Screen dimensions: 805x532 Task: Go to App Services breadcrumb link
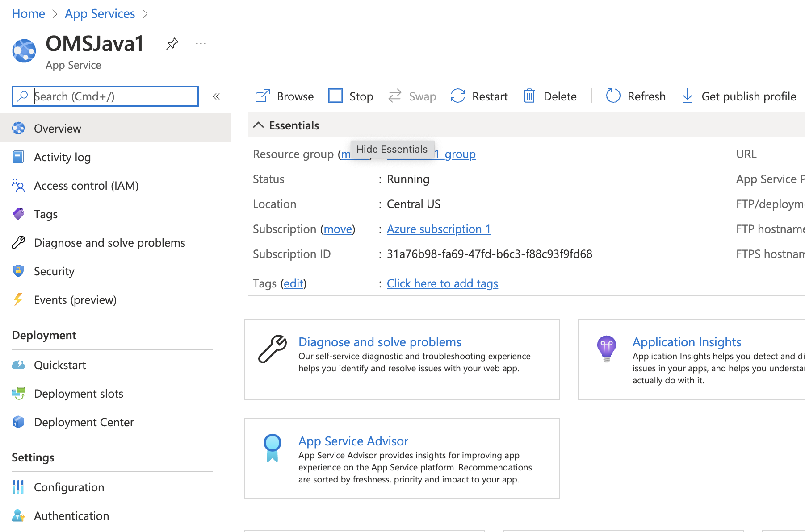point(100,14)
